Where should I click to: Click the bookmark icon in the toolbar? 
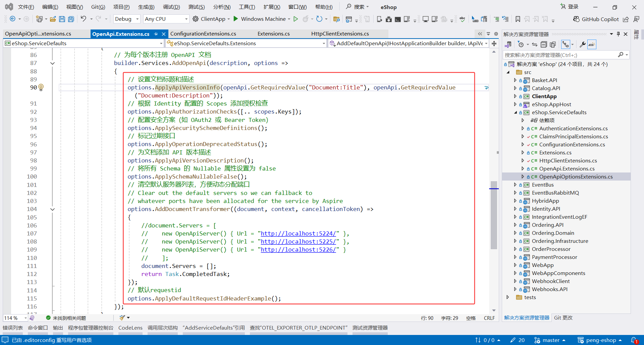point(518,19)
